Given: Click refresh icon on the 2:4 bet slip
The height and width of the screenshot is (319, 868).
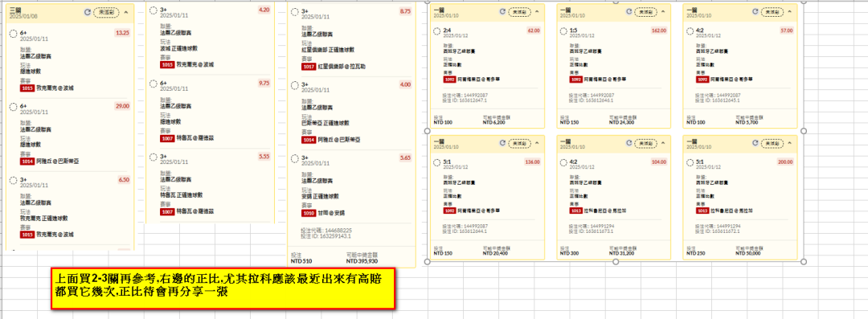Looking at the screenshot, I should coord(502,11).
